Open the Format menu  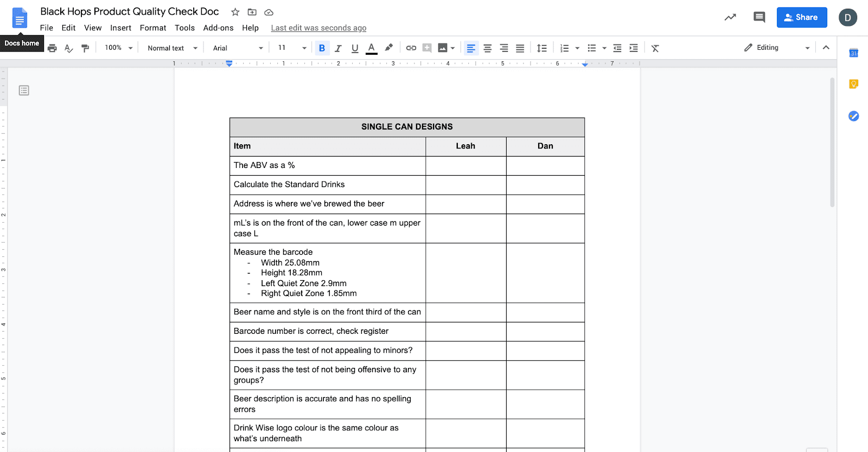coord(153,28)
